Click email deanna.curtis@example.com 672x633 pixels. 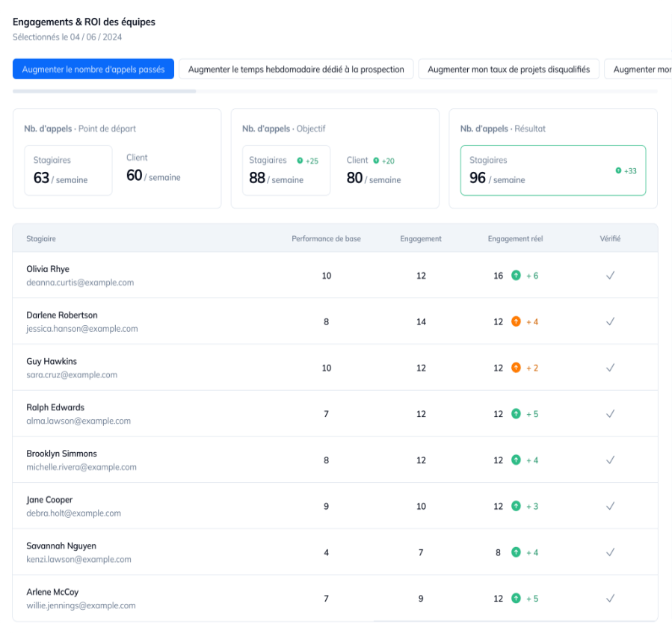80,282
